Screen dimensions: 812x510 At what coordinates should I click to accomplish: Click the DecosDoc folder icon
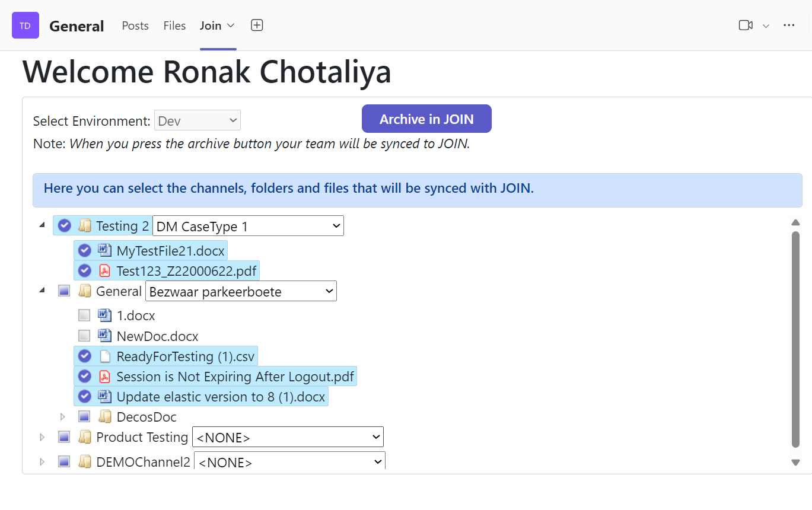tap(105, 417)
